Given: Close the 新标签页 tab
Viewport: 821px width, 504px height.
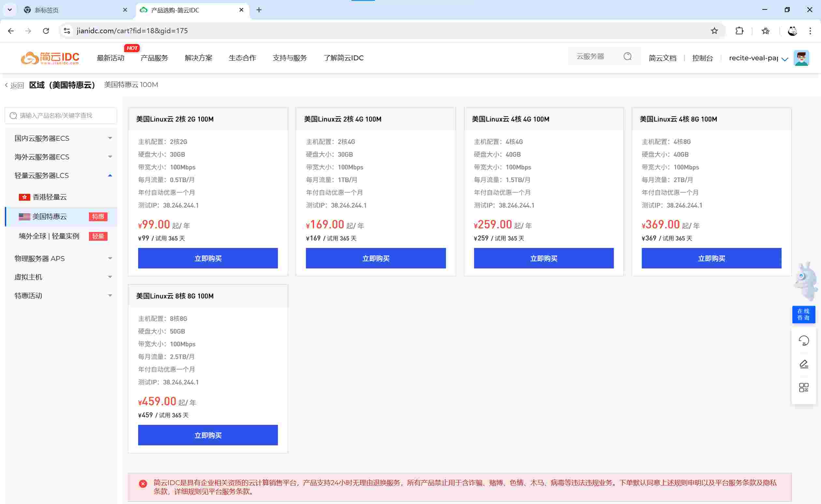Looking at the screenshot, I should point(125,10).
